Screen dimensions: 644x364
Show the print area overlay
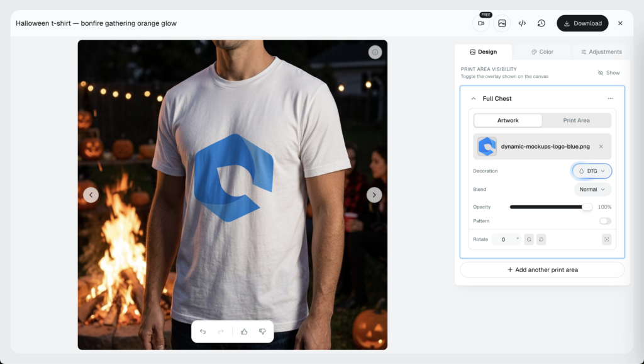pos(609,73)
